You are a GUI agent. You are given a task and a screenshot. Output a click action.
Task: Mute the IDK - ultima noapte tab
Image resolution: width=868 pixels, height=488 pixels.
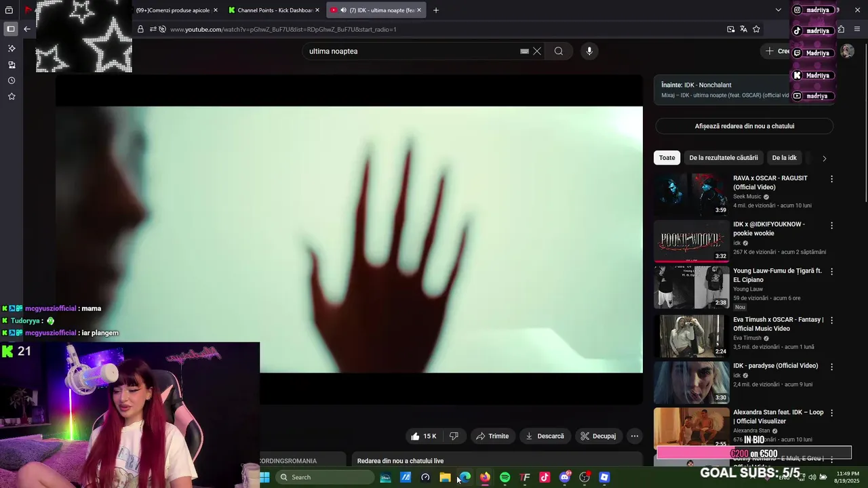[x=343, y=10]
